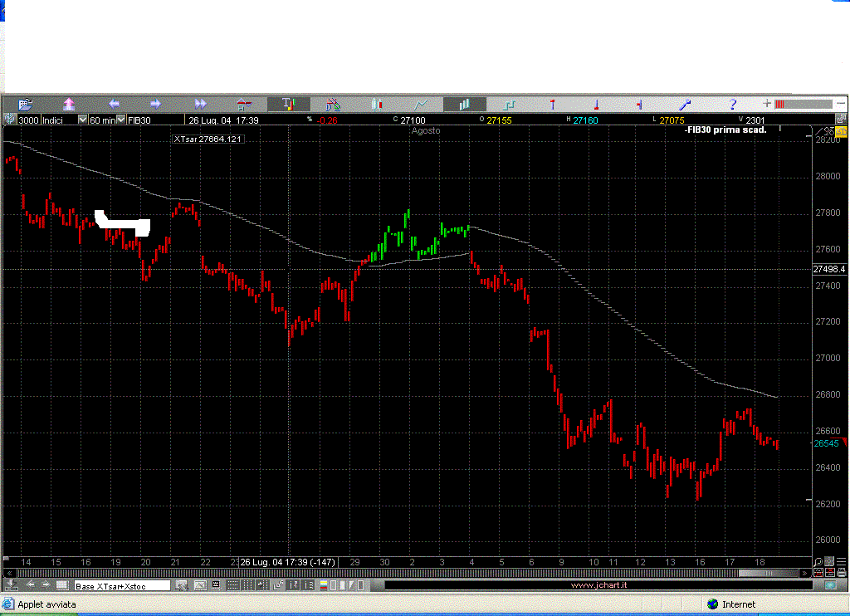Click the download arrow icon in bottom toolbar
This screenshot has width=850, height=616.
(x=11, y=585)
